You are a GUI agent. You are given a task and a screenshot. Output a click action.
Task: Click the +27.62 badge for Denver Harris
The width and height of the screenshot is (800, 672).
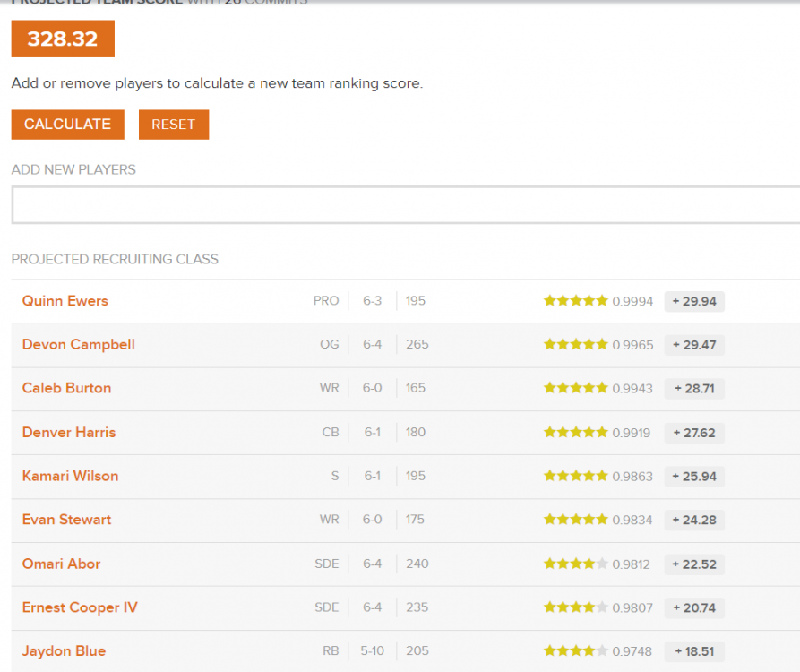click(x=694, y=433)
